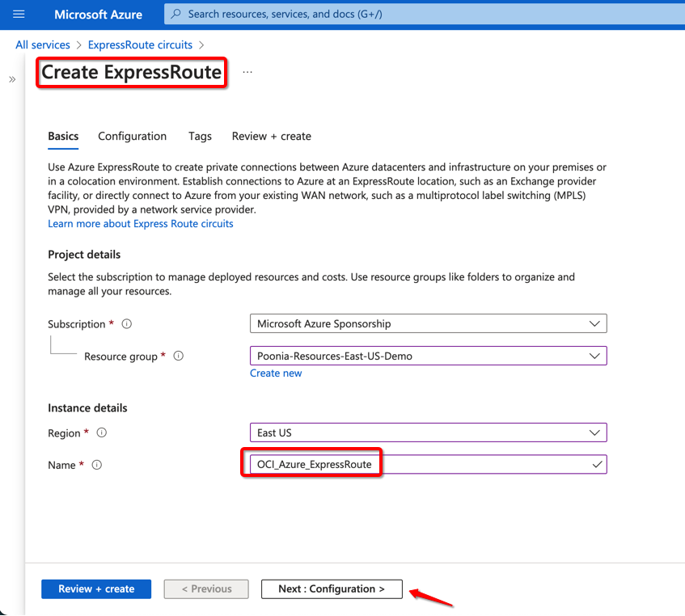Open the ellipsis more options menu

[x=247, y=72]
